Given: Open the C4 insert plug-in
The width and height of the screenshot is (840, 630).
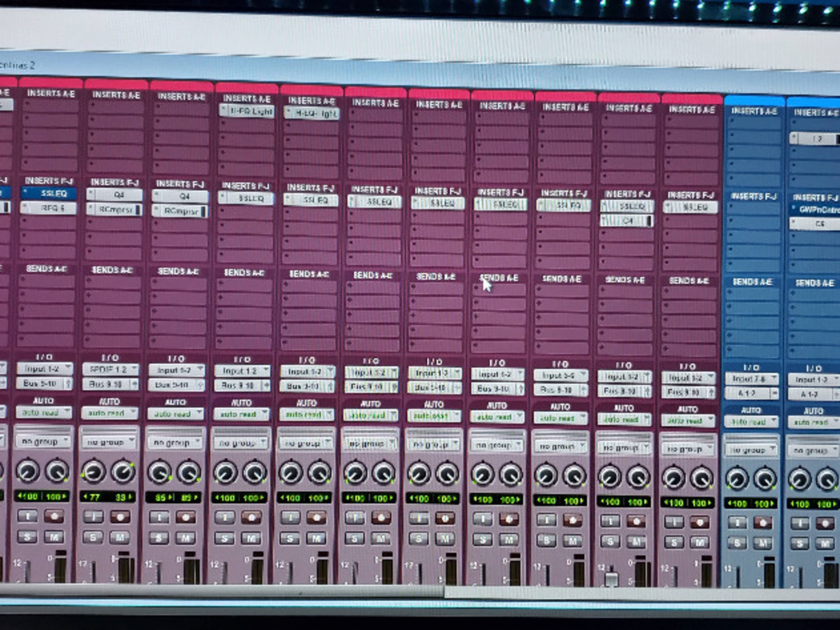Looking at the screenshot, I should (626, 221).
